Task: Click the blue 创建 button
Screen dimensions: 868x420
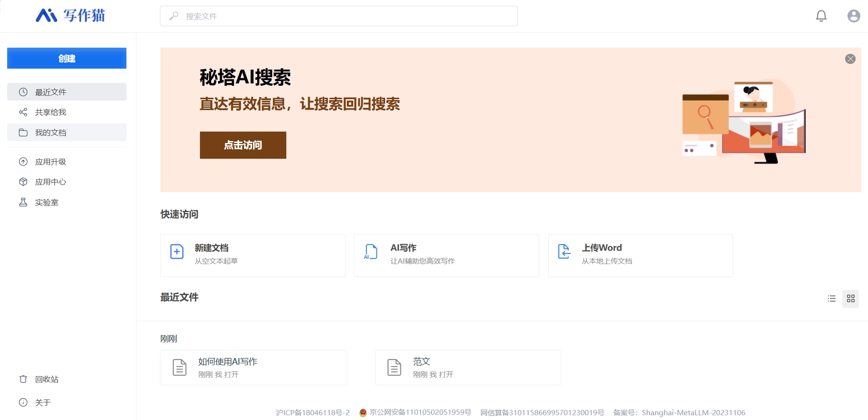Action: coord(67,58)
